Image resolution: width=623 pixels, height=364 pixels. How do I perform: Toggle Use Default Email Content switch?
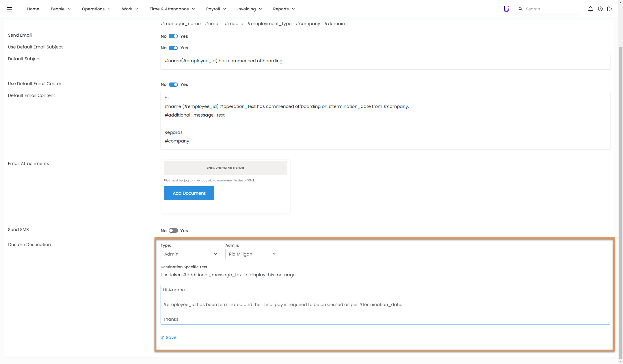(173, 85)
